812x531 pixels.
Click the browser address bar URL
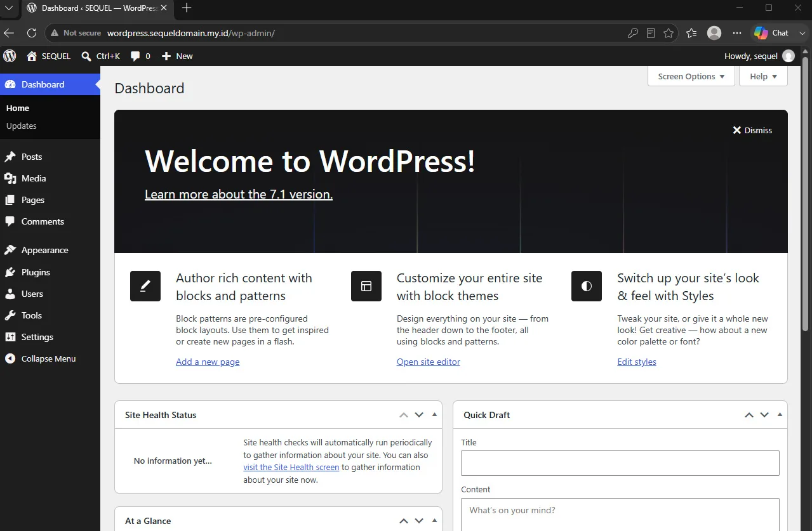190,33
